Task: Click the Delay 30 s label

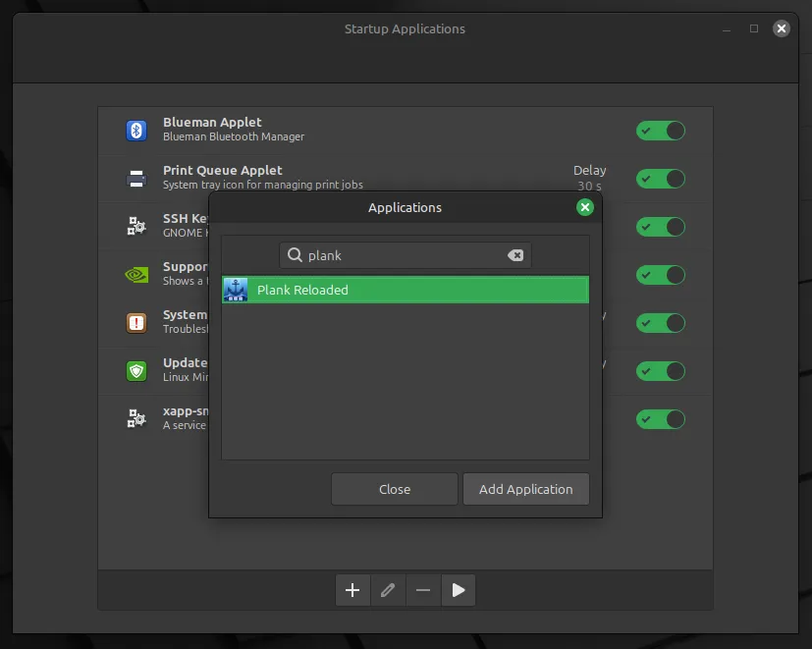Action: click(589, 178)
